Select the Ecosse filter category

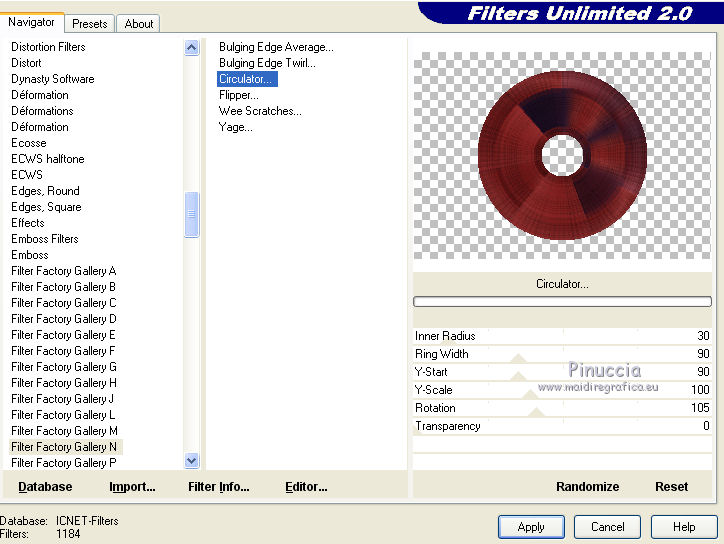29,143
